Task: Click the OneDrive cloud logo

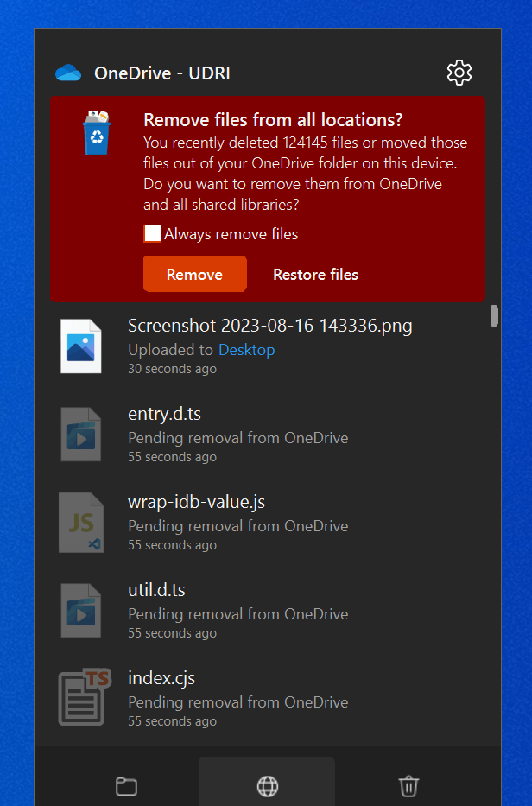Action: pyautogui.click(x=68, y=73)
